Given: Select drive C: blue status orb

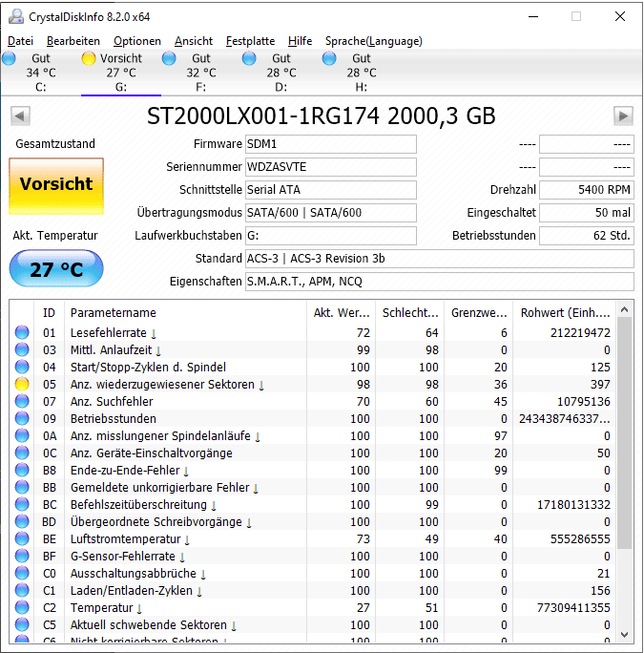Looking at the screenshot, I should point(9,58).
